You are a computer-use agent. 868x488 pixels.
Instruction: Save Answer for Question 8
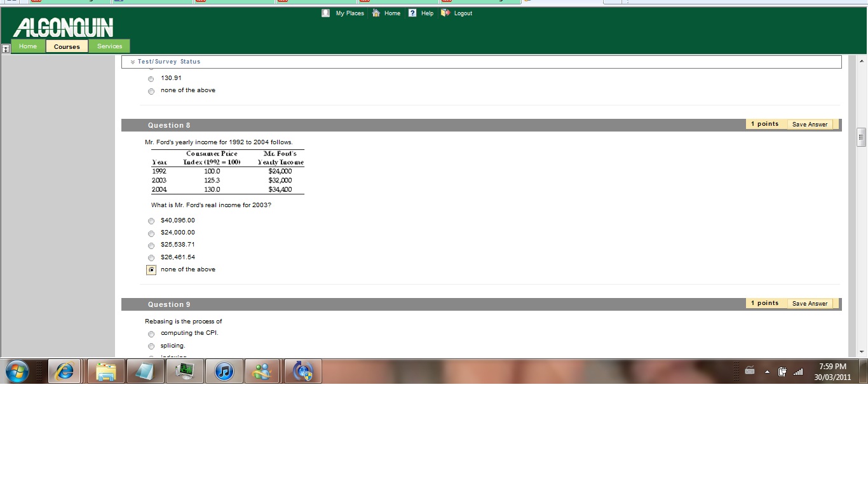pos(810,125)
